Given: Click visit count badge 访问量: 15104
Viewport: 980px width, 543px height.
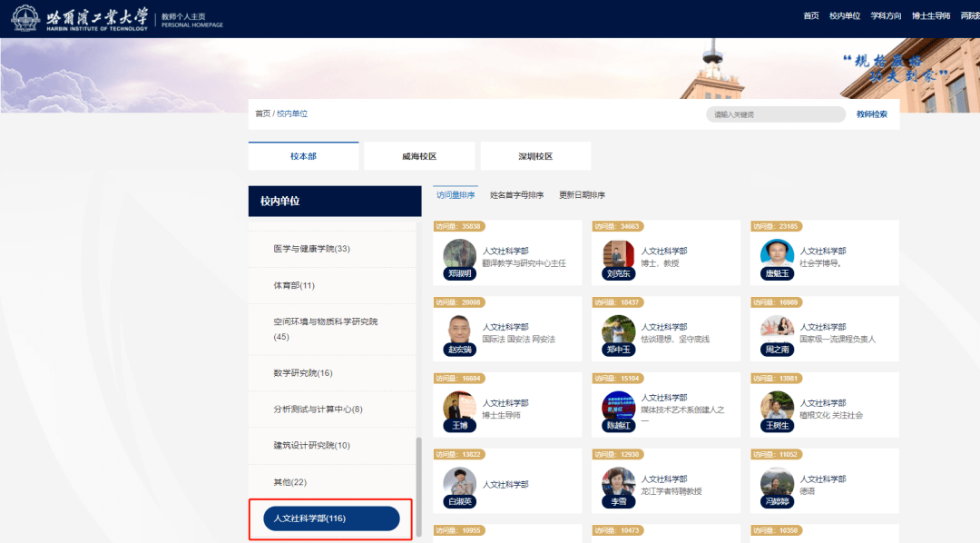Looking at the screenshot, I should 618,379.
